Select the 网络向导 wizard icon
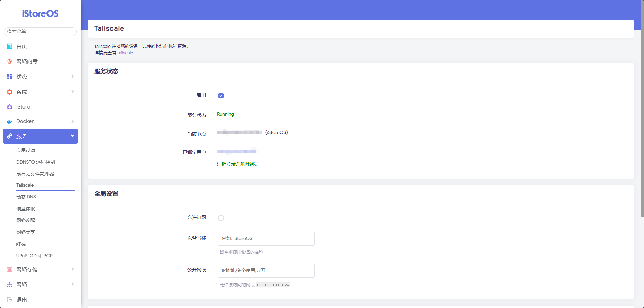The width and height of the screenshot is (644, 308). (9, 61)
